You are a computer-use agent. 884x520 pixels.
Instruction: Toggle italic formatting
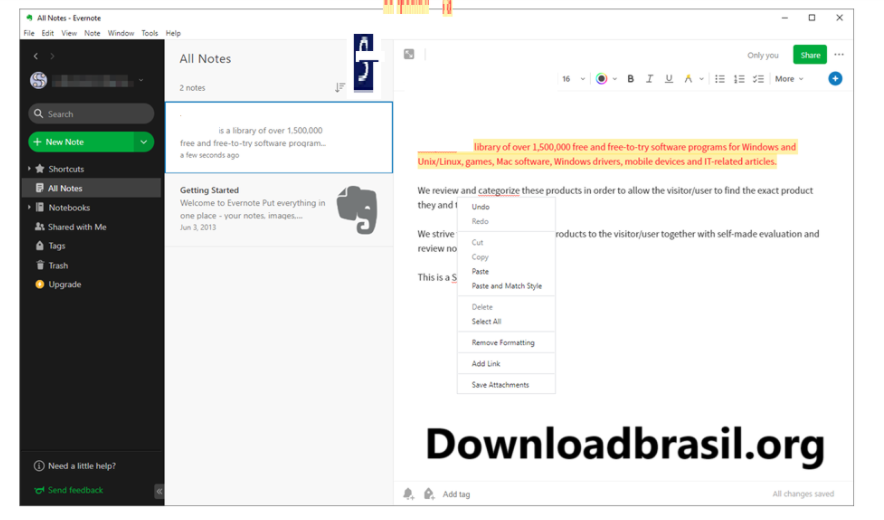coord(649,79)
